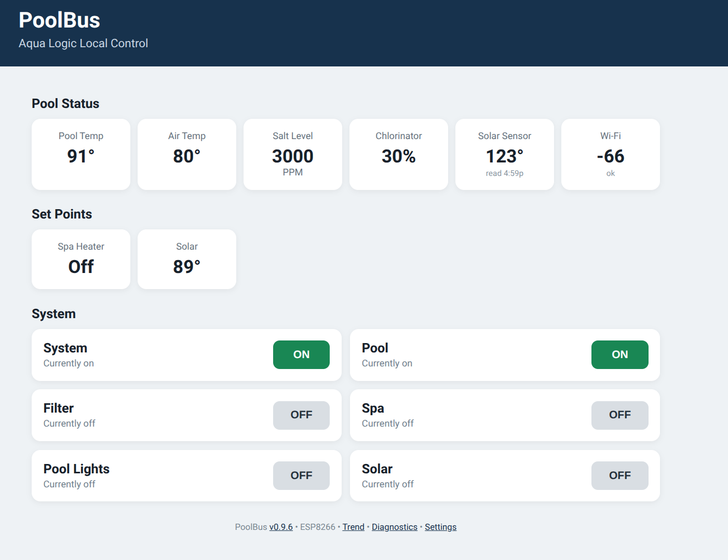The height and width of the screenshot is (560, 728).
Task: Enable the Spa OFF button
Action: pyautogui.click(x=619, y=415)
